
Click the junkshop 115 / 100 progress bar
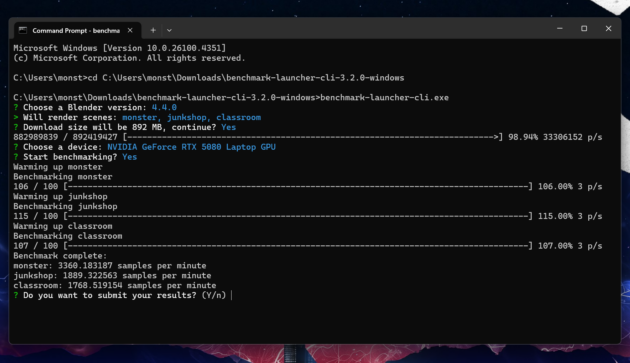[298, 216]
